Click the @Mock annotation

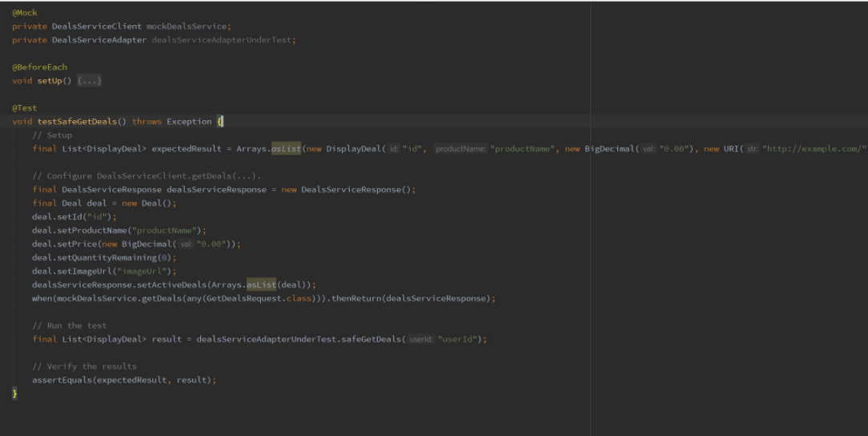coord(25,13)
